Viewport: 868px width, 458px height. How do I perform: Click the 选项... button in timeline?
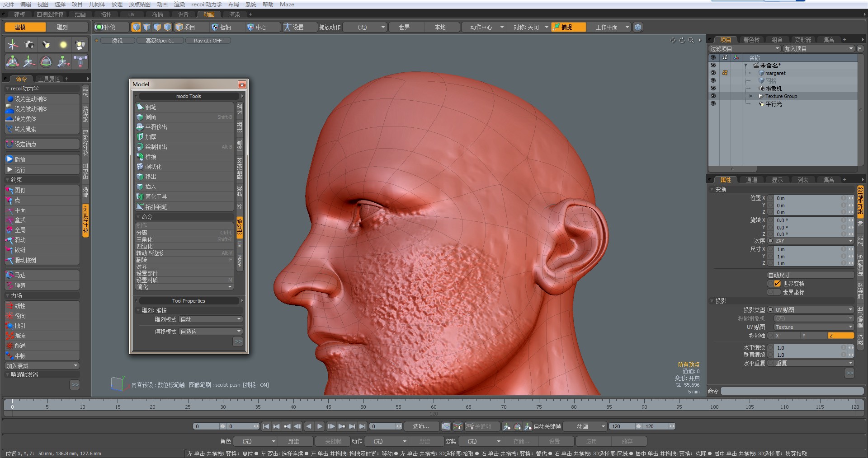coord(420,426)
